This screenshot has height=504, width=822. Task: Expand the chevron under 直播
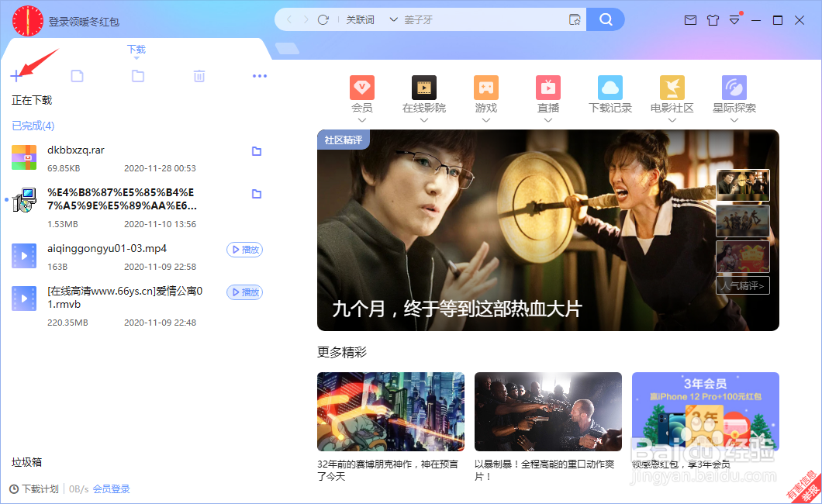pyautogui.click(x=548, y=120)
